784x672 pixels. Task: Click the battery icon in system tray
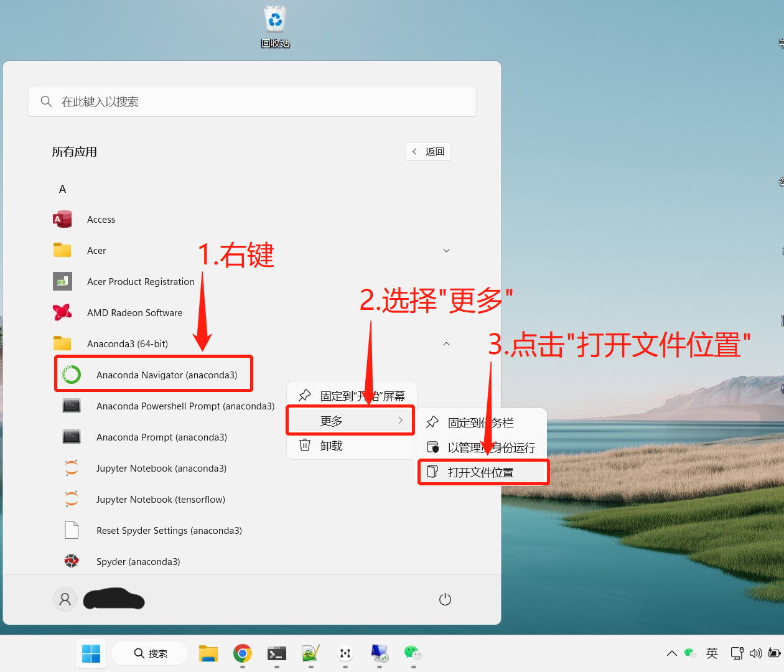[x=774, y=653]
